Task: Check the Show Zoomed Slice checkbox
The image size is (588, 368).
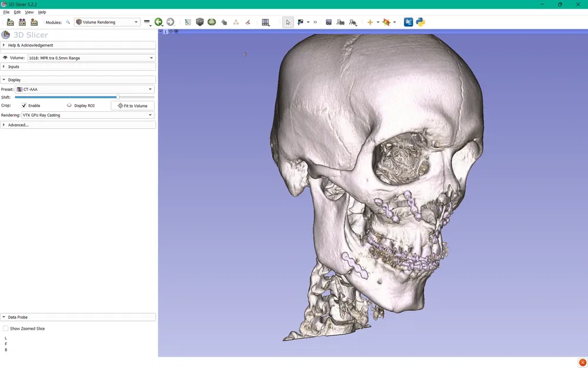Action: point(6,329)
